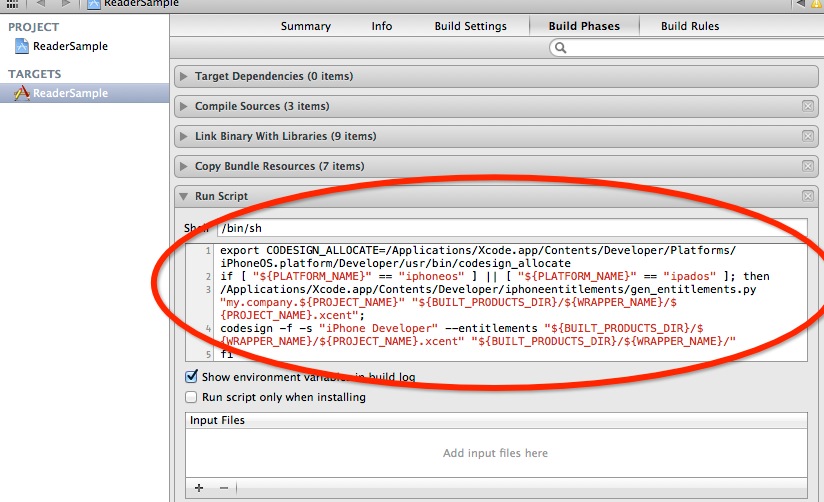Click the PROJECT section heading

[34, 27]
